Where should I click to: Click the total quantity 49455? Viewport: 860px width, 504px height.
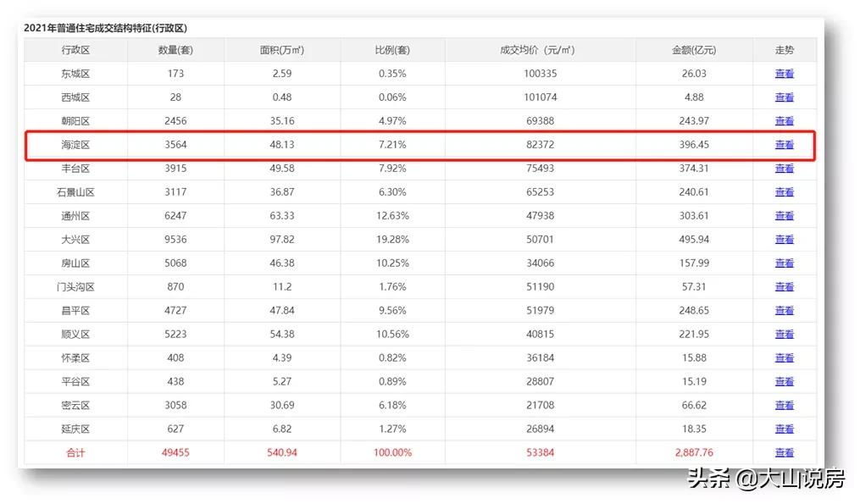coord(175,452)
